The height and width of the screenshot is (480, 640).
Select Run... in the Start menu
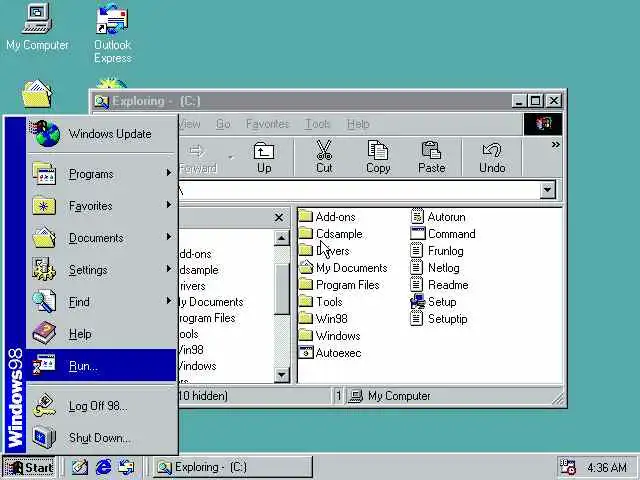[x=102, y=365]
